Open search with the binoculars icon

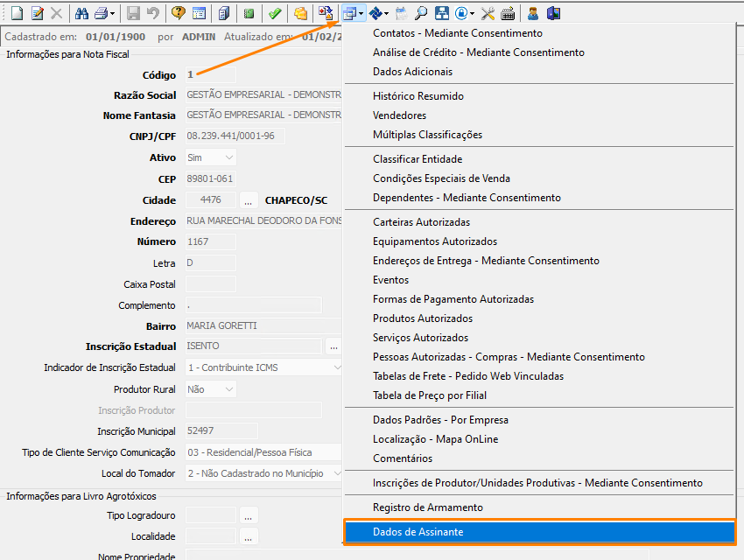tap(81, 13)
